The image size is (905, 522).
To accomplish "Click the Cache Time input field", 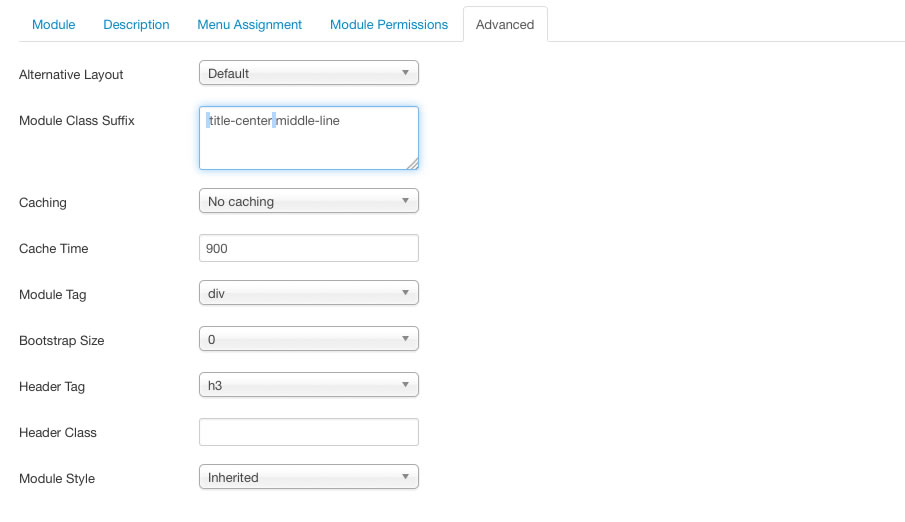I will coord(308,248).
